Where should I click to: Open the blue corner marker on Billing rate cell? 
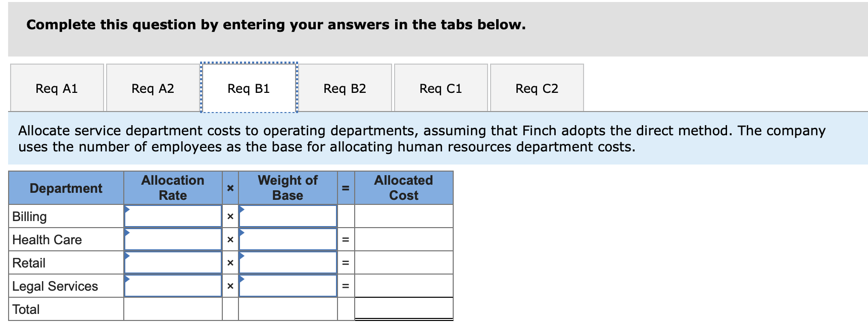[126, 208]
